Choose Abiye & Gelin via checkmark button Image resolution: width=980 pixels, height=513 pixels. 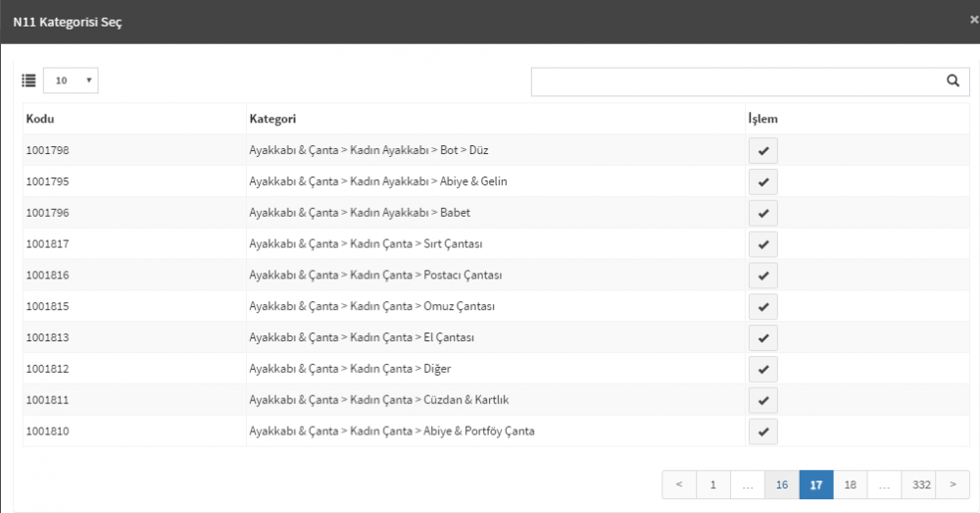coord(763,182)
